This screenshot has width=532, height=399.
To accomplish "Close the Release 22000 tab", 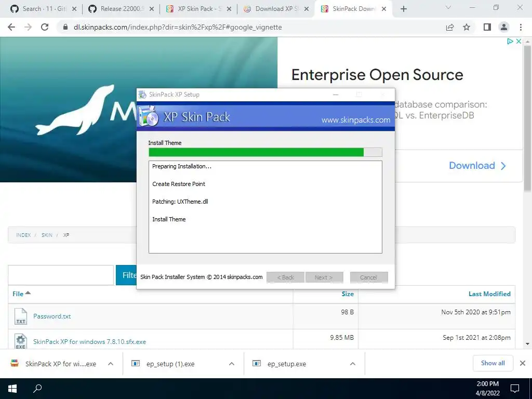I will pos(152,9).
